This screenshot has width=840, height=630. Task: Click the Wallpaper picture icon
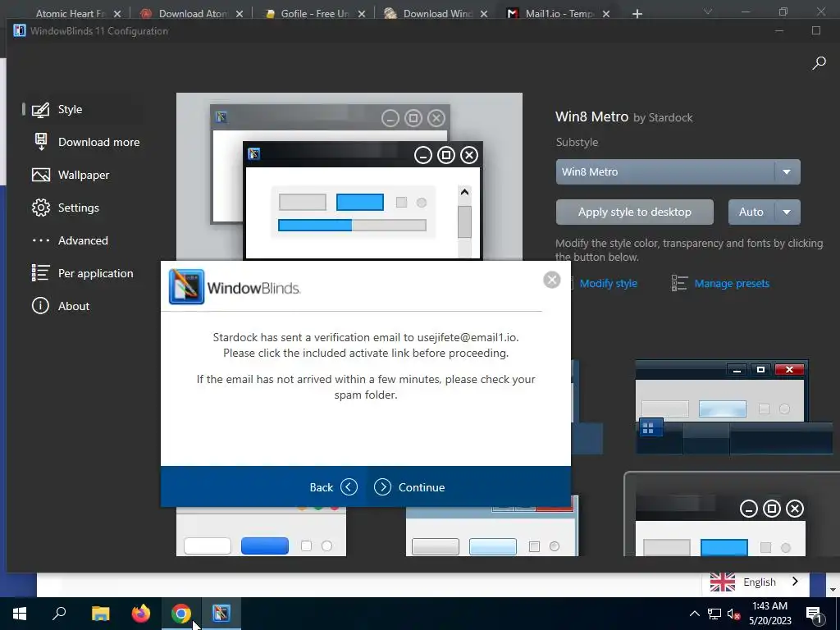point(41,175)
